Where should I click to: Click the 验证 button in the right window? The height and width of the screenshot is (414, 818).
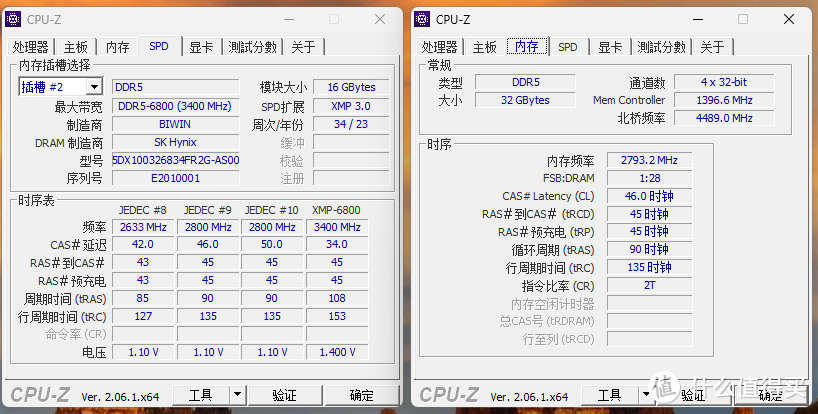point(693,395)
